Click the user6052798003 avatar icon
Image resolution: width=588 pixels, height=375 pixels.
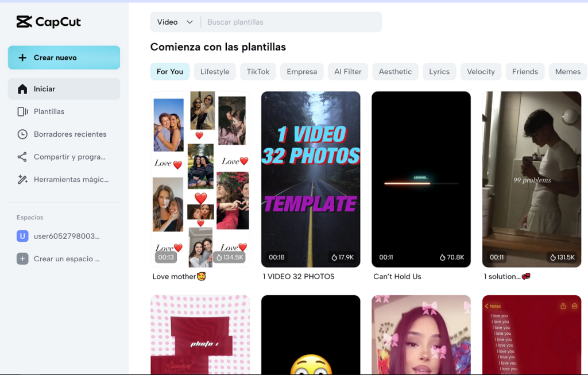tap(22, 236)
